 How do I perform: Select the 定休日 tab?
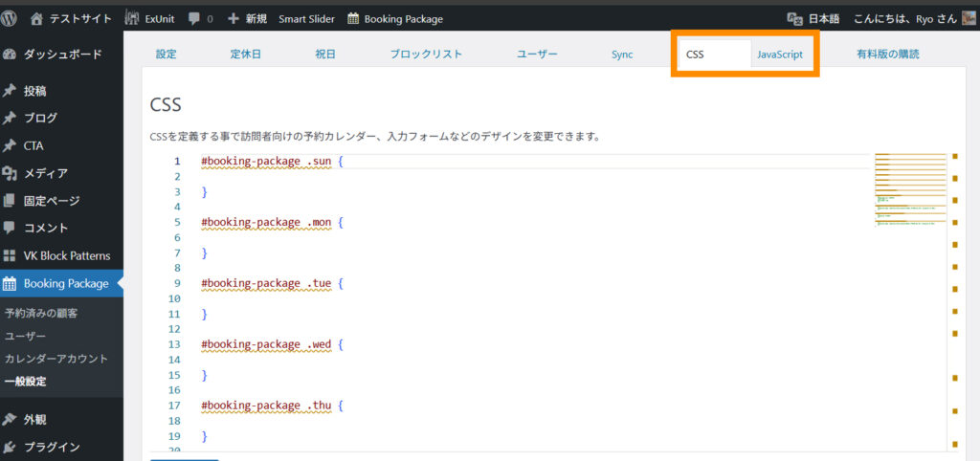[x=246, y=55]
